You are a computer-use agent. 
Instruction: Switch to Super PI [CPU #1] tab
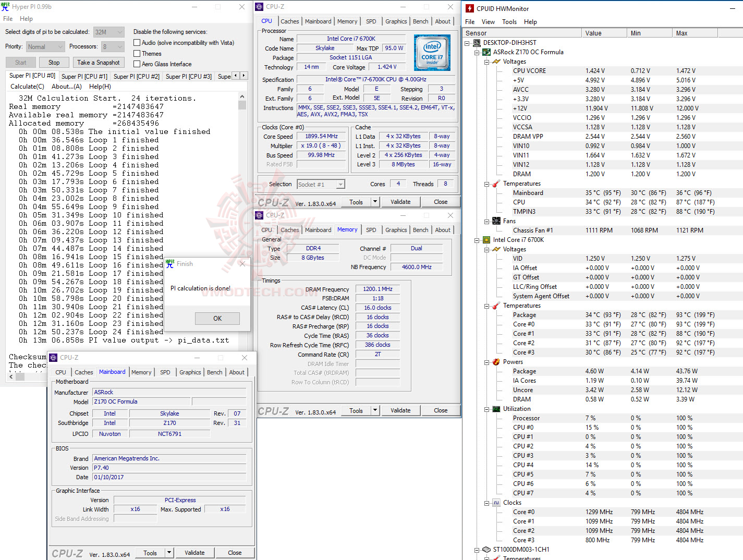[84, 76]
